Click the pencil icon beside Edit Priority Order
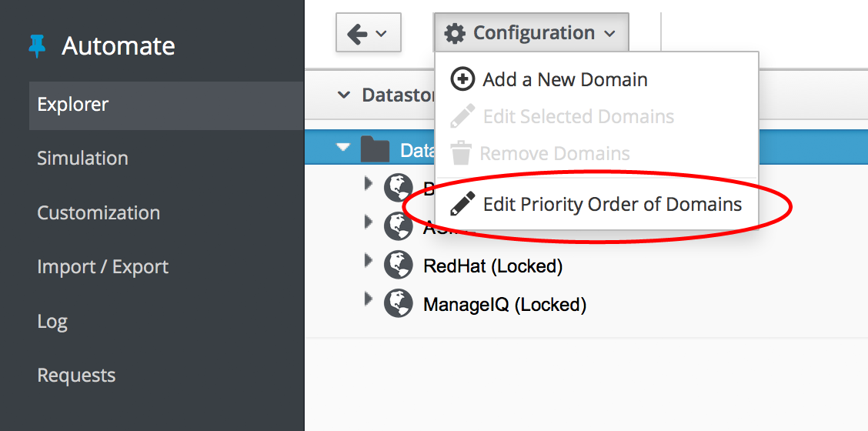This screenshot has height=431, width=868. (x=462, y=204)
